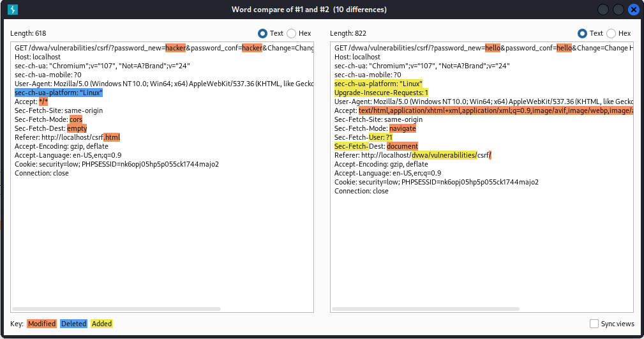Image resolution: width=644 pixels, height=339 pixels.
Task: Click the 'sec-ch-ua-mobile: ?0' line in right pane
Action: click(x=368, y=75)
